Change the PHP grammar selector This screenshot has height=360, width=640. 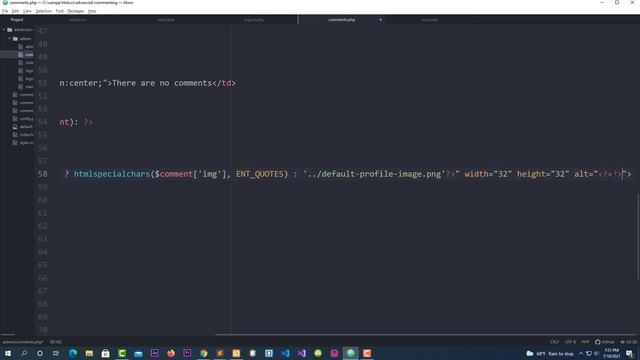[x=585, y=342]
